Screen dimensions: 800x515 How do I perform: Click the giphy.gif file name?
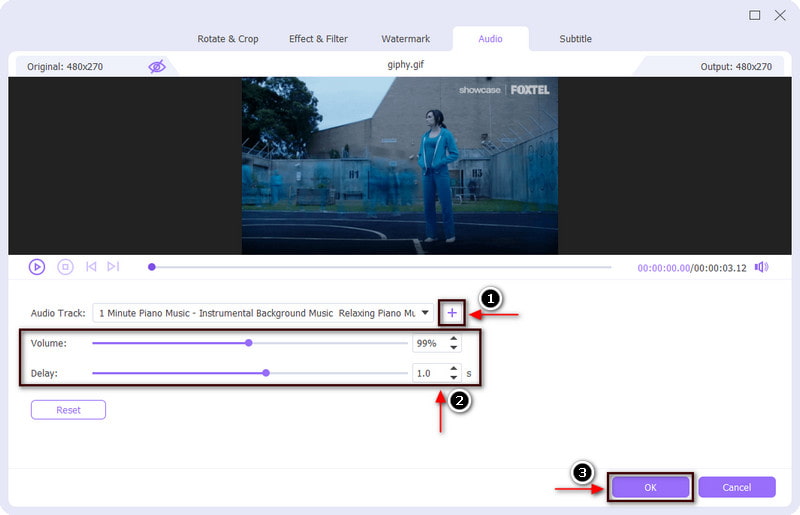click(406, 64)
